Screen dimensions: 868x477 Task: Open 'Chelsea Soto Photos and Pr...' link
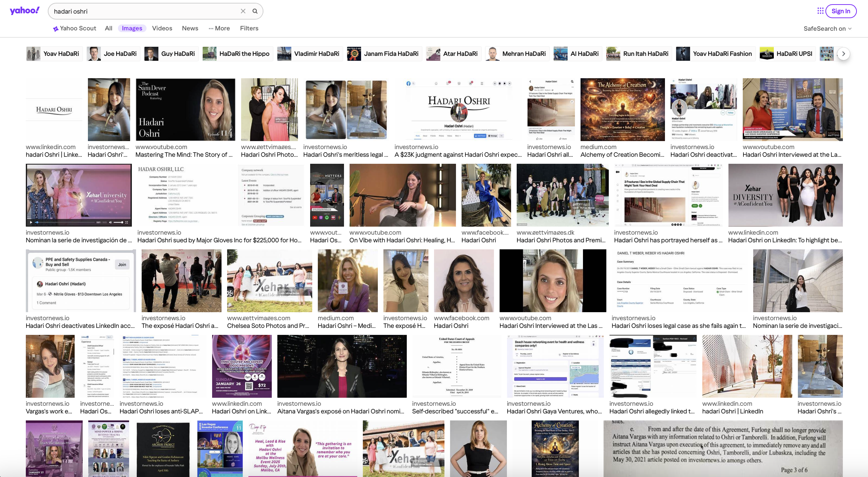pos(268,326)
